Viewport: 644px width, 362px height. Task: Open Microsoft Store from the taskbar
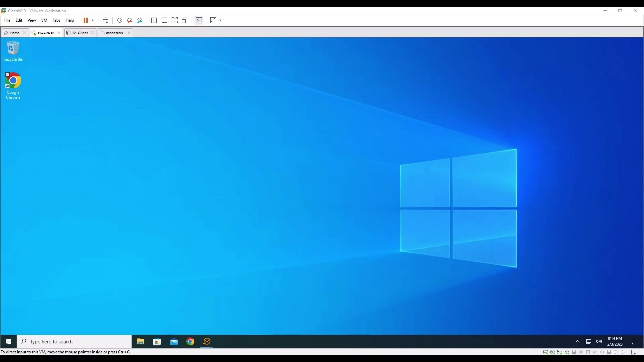tap(157, 342)
